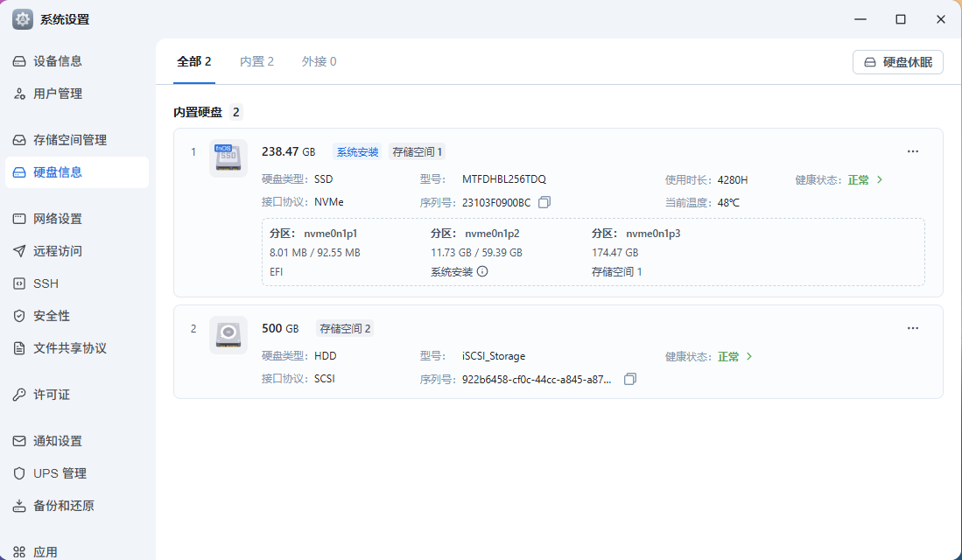The height and width of the screenshot is (560, 962).
Task: Click the 安全性 shield icon
Action: point(19,316)
